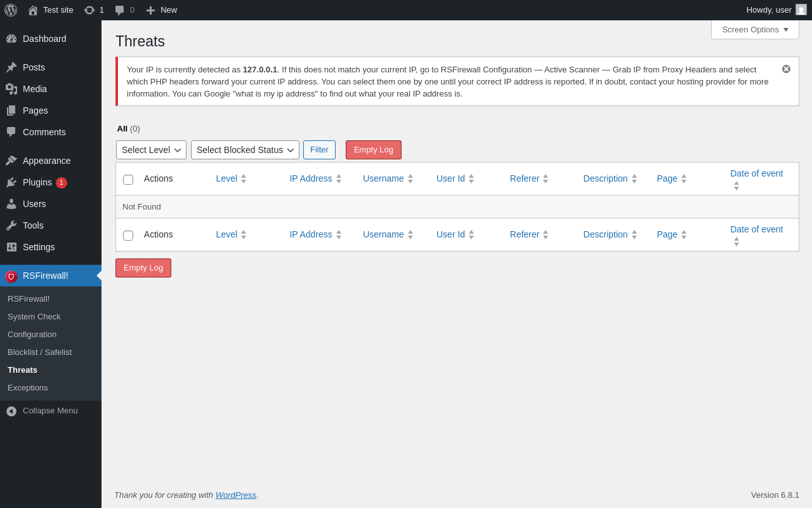Go to System Check submenu

coord(34,316)
